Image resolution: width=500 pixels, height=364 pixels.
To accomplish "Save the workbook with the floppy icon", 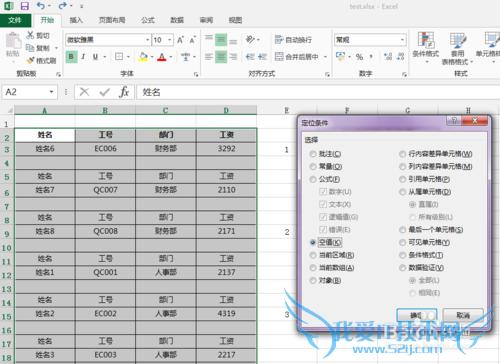I will [24, 6].
